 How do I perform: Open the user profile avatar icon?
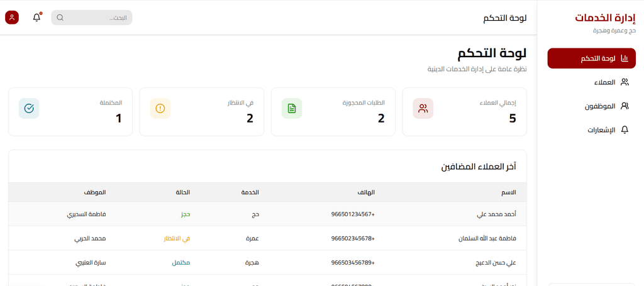[12, 17]
